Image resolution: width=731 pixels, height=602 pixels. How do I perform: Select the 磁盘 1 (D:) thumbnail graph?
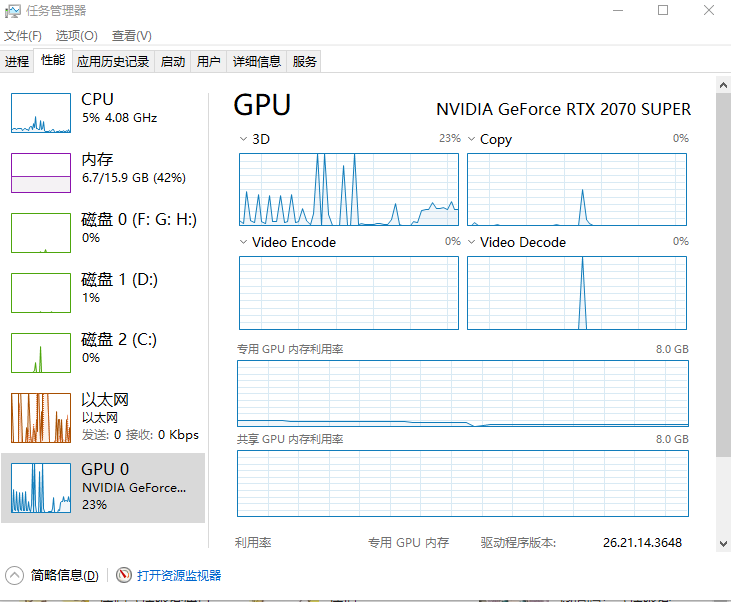41,293
